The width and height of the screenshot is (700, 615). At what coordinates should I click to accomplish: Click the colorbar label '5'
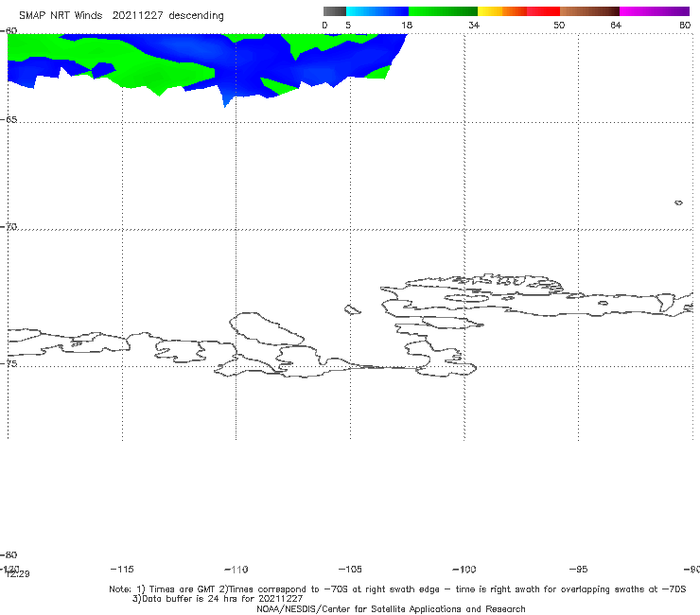coord(348,25)
